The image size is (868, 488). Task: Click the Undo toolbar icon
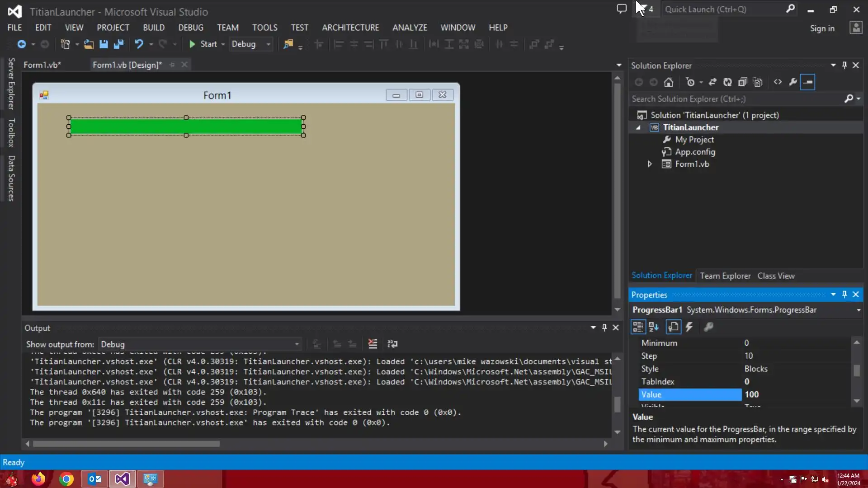click(x=139, y=44)
